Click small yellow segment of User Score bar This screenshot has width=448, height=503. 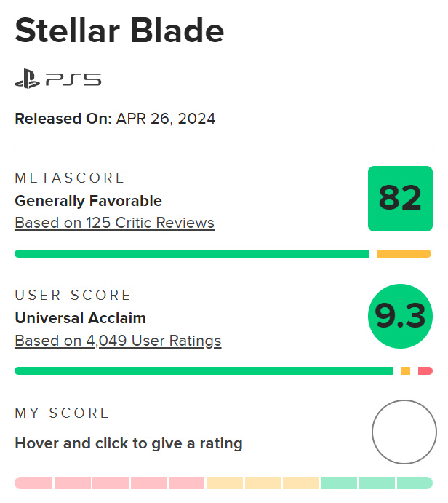(406, 371)
